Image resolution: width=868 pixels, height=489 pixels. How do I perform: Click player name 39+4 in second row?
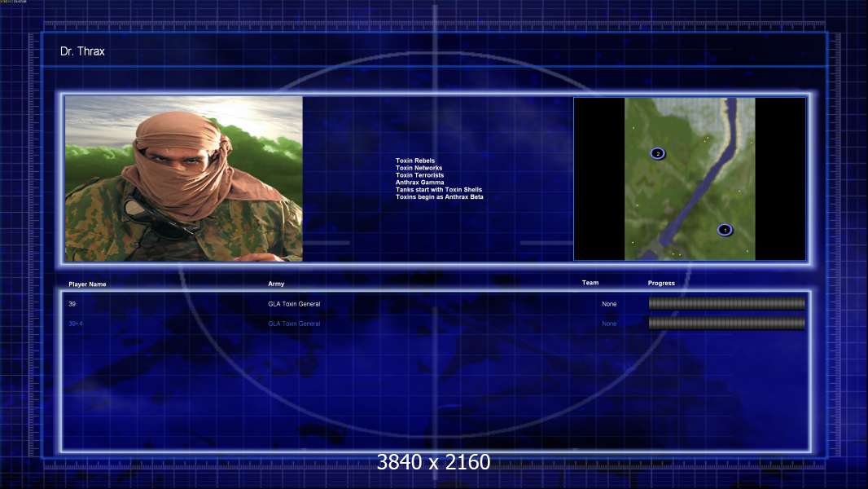pos(76,324)
